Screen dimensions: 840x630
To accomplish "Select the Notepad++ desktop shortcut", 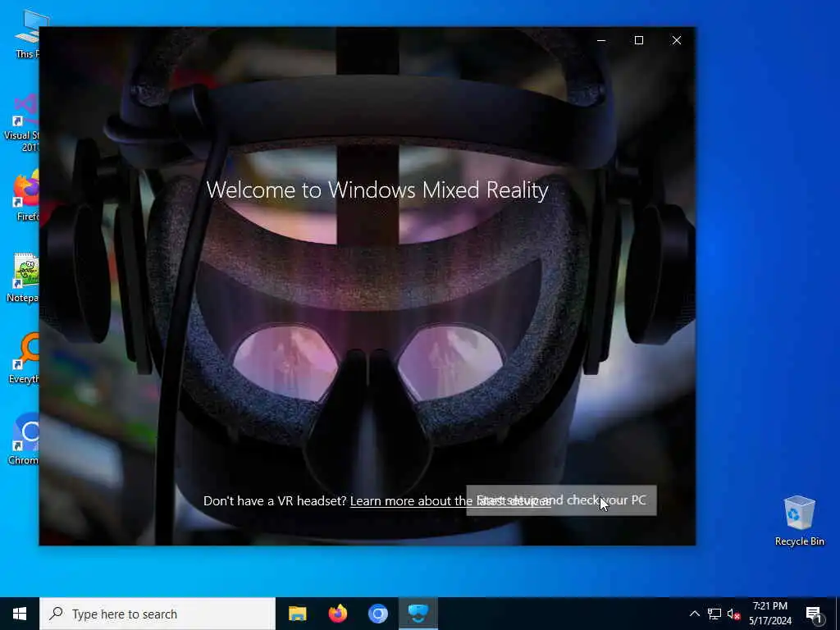I will point(24,277).
